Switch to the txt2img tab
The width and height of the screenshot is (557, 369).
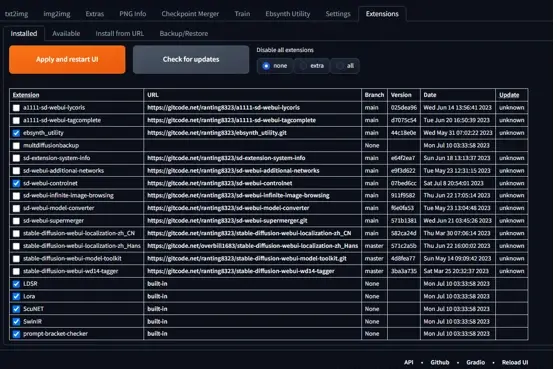point(16,14)
